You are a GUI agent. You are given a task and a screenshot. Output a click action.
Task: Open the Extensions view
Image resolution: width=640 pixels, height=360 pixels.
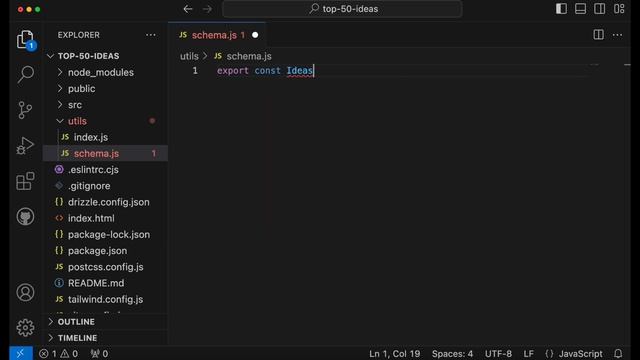[x=25, y=181]
